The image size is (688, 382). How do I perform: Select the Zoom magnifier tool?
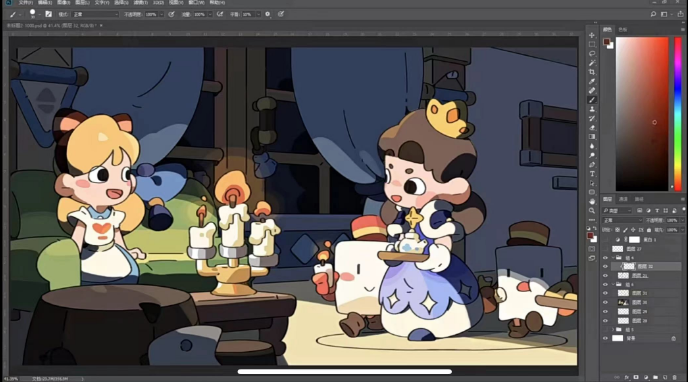click(592, 211)
